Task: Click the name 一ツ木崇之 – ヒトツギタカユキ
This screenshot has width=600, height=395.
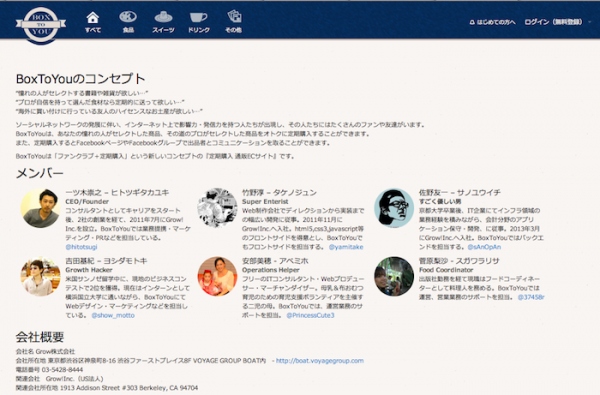Action: tap(117, 193)
